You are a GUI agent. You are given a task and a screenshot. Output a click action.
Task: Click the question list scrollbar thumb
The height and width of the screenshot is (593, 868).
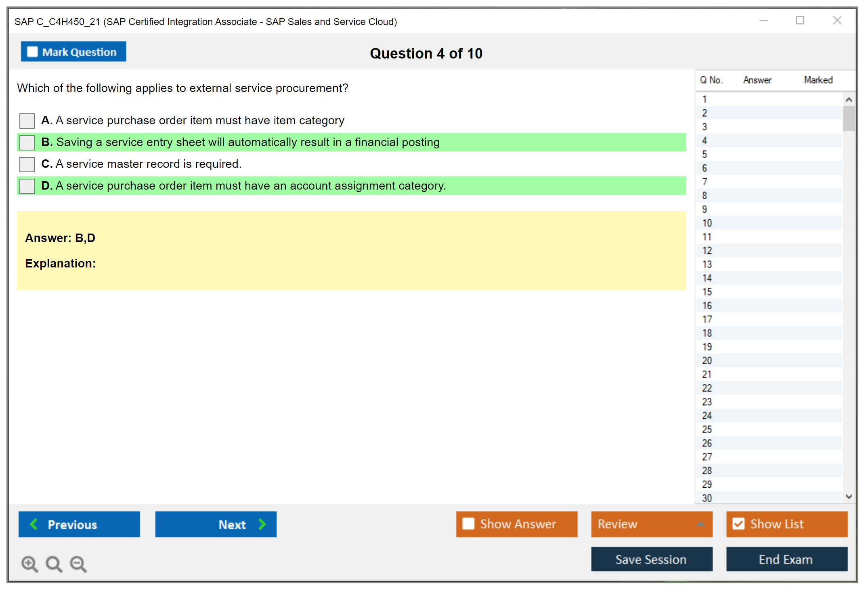click(x=849, y=118)
